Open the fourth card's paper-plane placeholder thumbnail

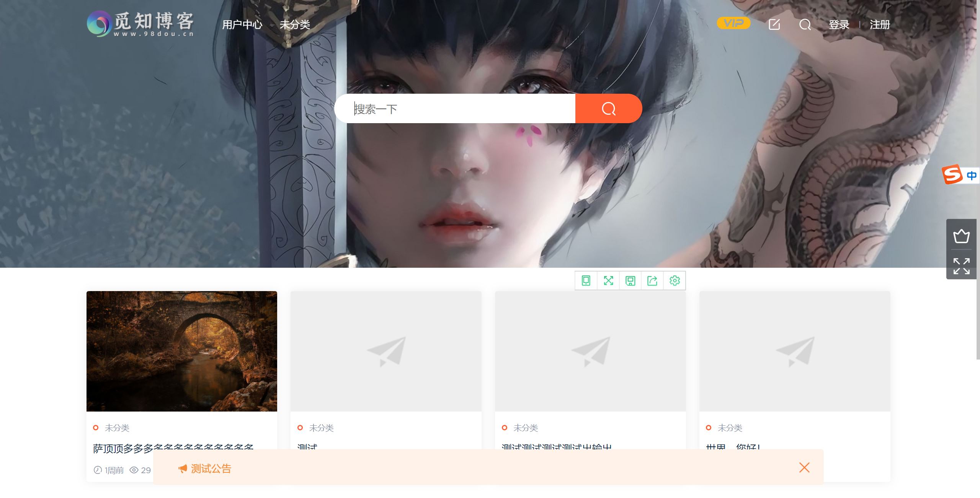pyautogui.click(x=795, y=351)
